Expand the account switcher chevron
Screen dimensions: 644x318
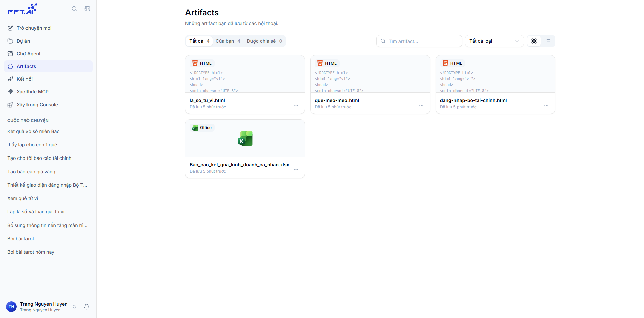coord(74,307)
